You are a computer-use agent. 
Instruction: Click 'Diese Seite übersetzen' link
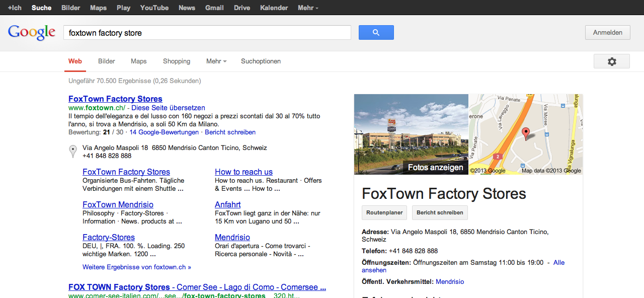point(168,108)
